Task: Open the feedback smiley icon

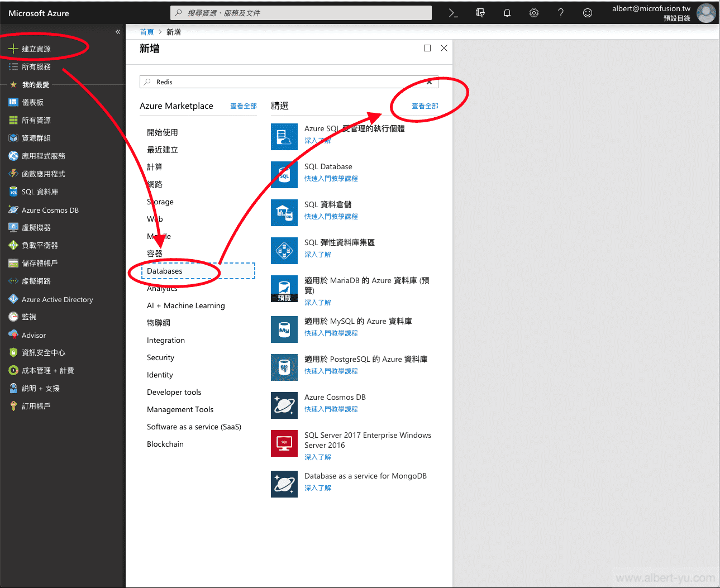Action: click(588, 13)
